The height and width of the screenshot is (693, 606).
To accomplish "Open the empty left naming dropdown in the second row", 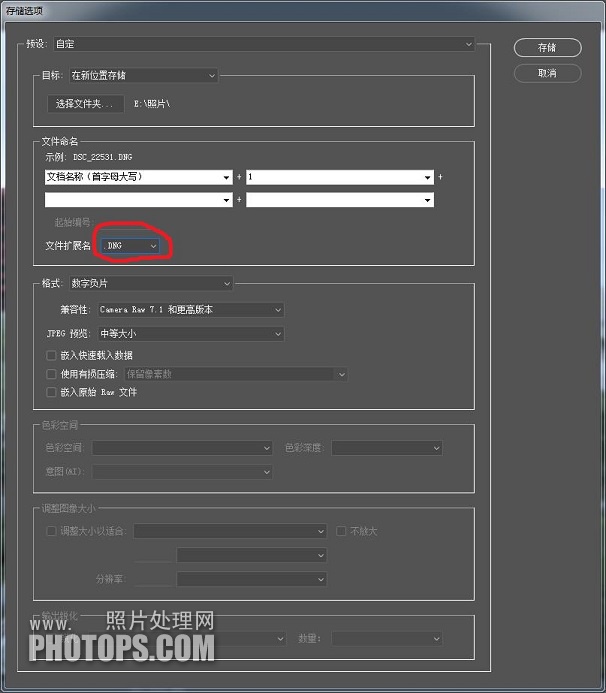I will [138, 200].
